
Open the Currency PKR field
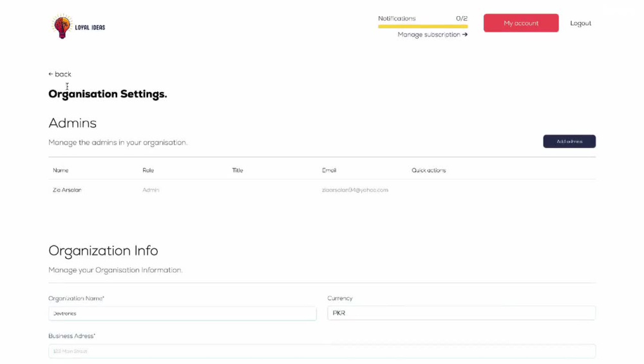click(x=461, y=313)
